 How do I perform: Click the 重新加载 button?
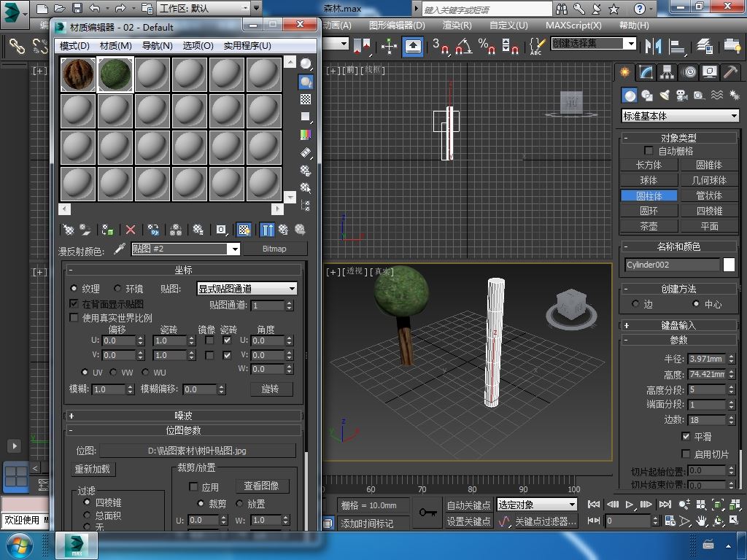pos(93,469)
